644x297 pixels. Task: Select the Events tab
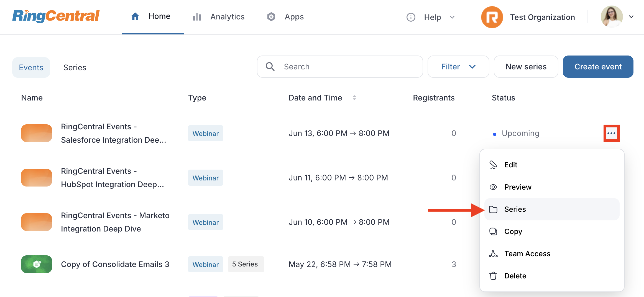(31, 67)
